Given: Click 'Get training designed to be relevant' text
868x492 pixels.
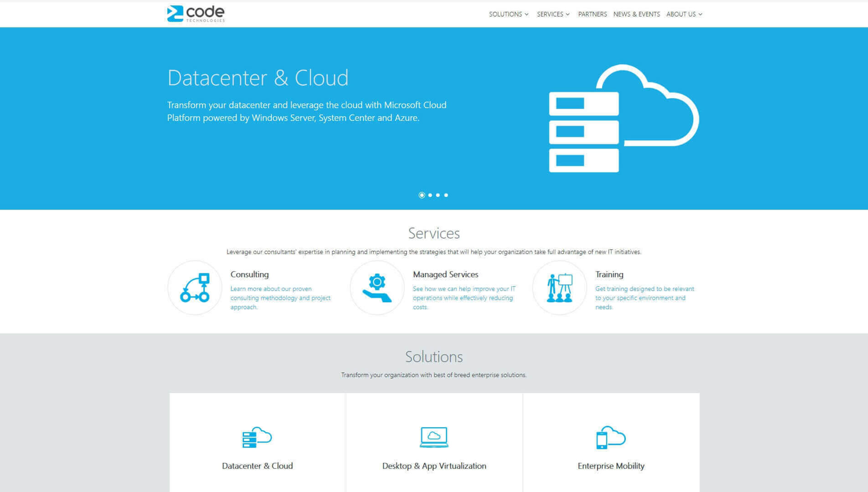Looking at the screenshot, I should [644, 298].
